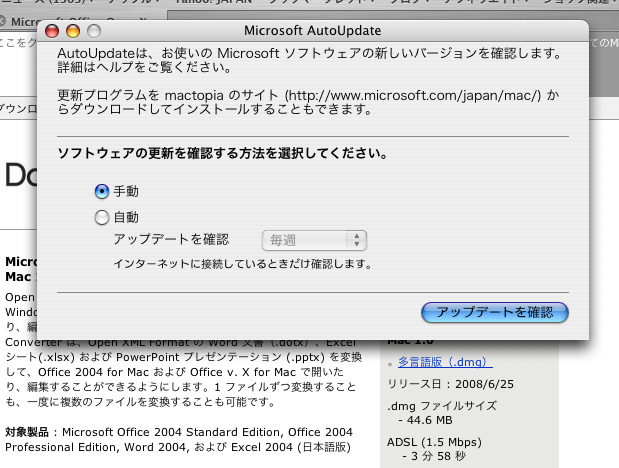Viewport: 619px width, 468px height.
Task: Close the Microsoft AutoUpdate window with red button
Action: pyautogui.click(x=52, y=31)
